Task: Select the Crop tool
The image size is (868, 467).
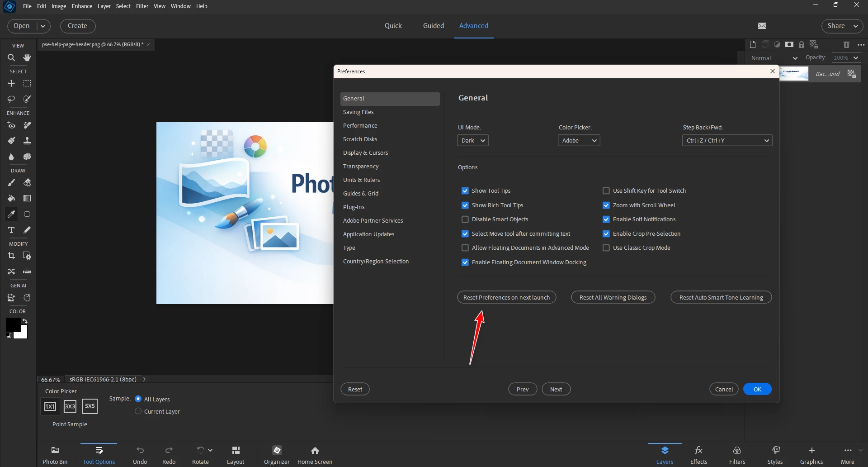Action: [11, 256]
